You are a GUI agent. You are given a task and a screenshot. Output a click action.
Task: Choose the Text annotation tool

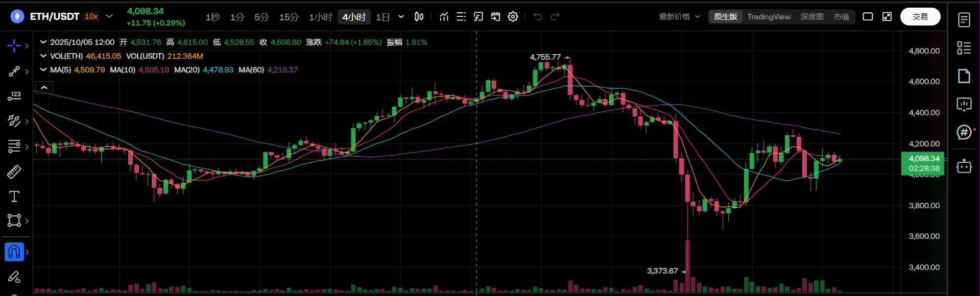point(14,196)
